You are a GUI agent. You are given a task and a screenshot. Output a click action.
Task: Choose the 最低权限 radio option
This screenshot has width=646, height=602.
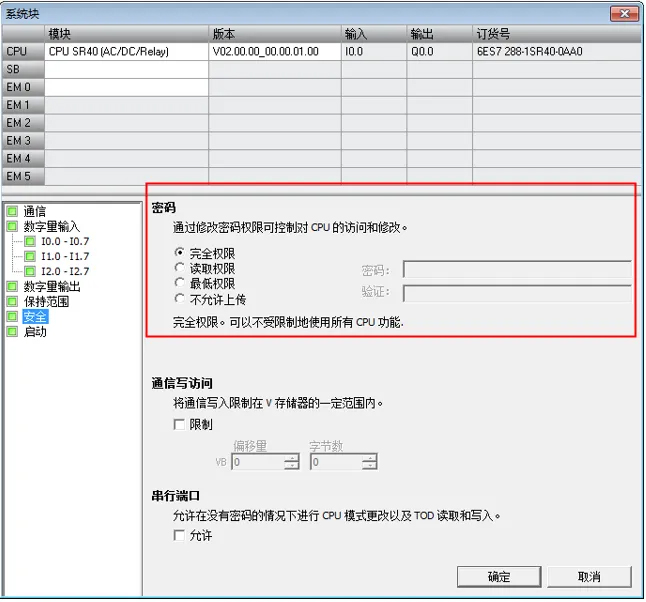(180, 283)
